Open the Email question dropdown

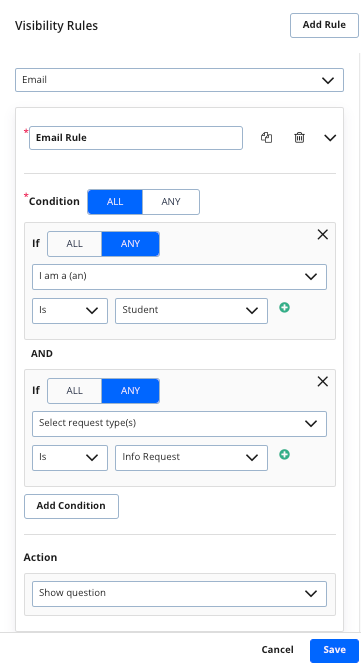(x=179, y=80)
